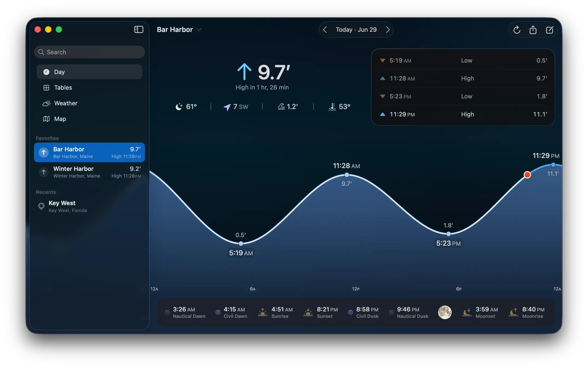Viewport: 588px width, 368px height.
Task: Click the 9.7′ current tide height
Action: click(274, 72)
